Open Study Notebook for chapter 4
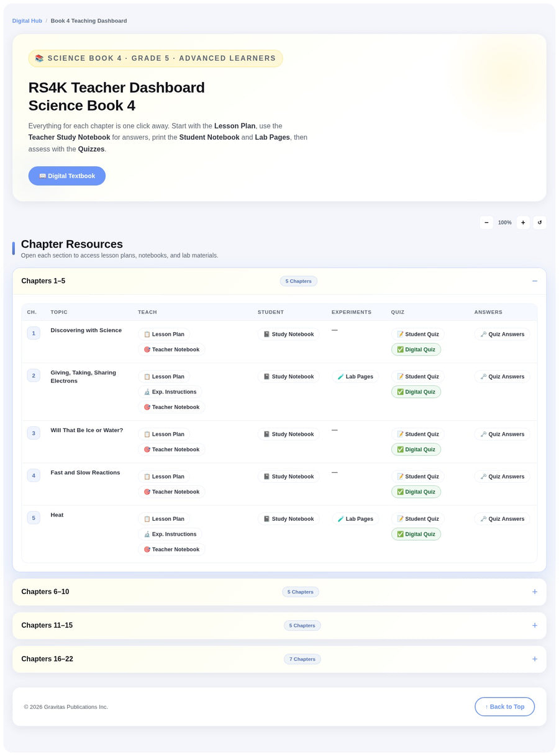559x756 pixels. point(289,476)
